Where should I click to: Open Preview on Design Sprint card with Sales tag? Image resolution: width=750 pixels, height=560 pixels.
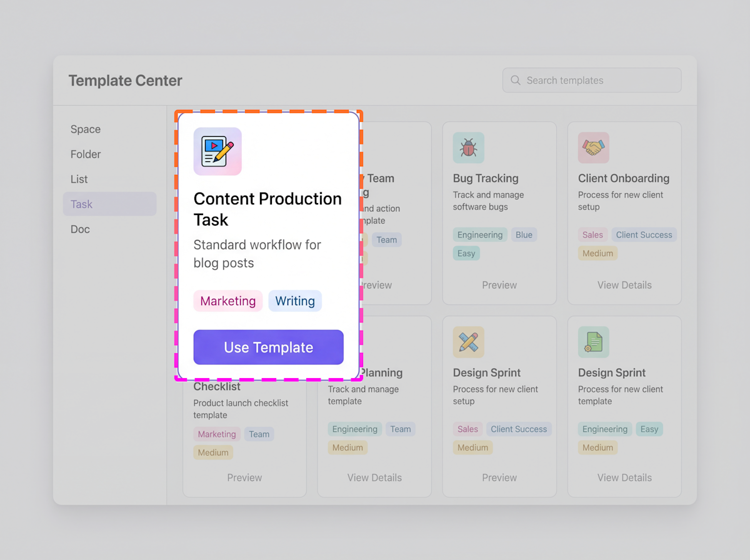[499, 477]
